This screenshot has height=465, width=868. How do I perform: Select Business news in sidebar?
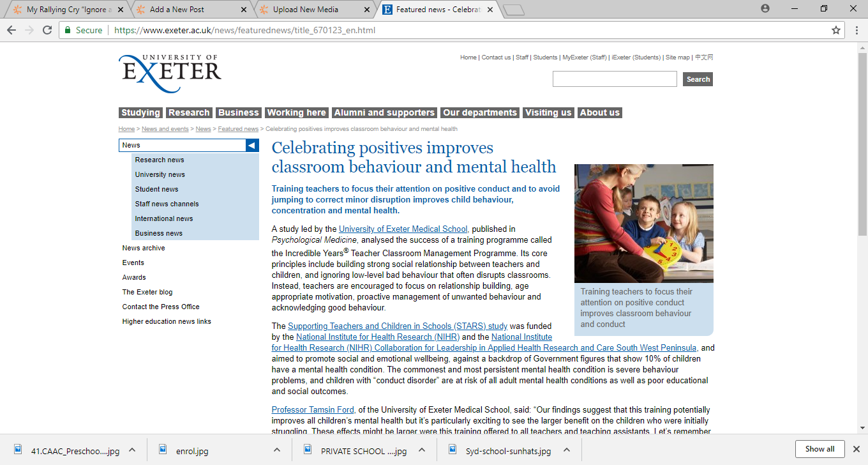[x=159, y=233]
